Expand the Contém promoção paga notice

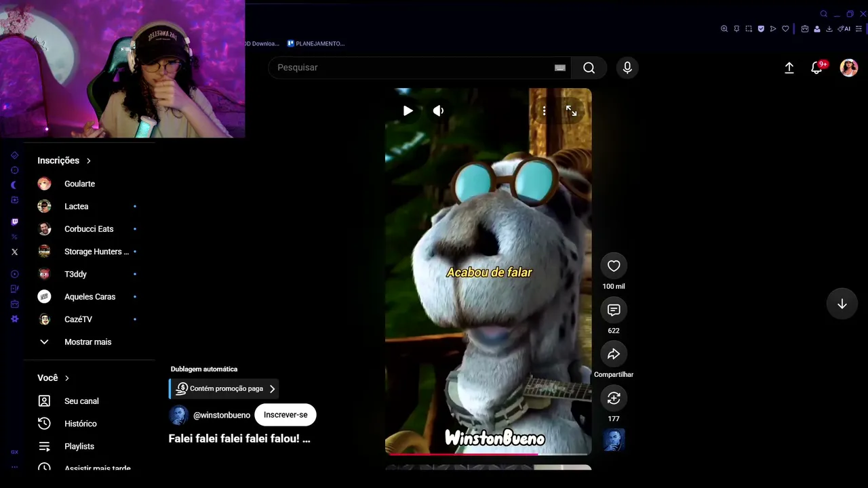click(x=224, y=389)
